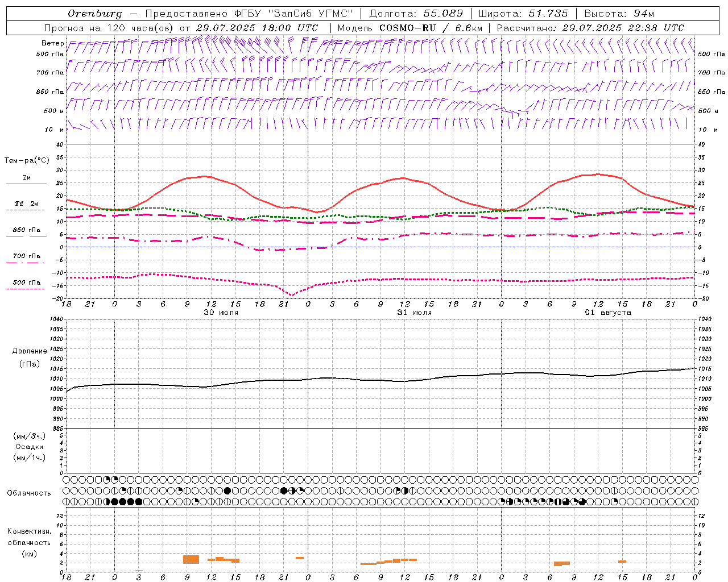
Task: Click the 'Модель COSMO-RU / 6.6км' model label
Action: point(410,28)
